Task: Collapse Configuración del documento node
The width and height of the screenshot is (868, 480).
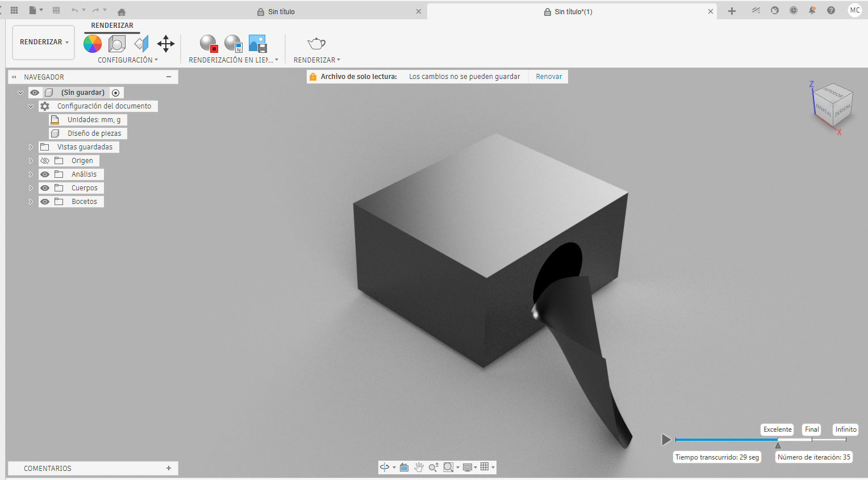Action: point(31,106)
